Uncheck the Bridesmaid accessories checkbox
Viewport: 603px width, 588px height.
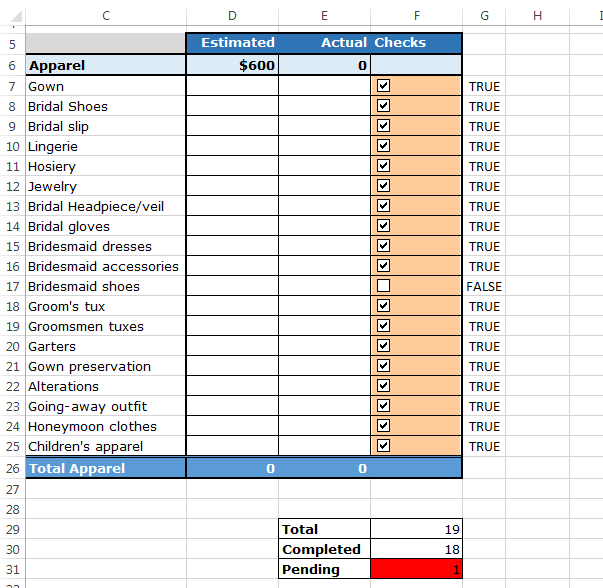click(383, 266)
